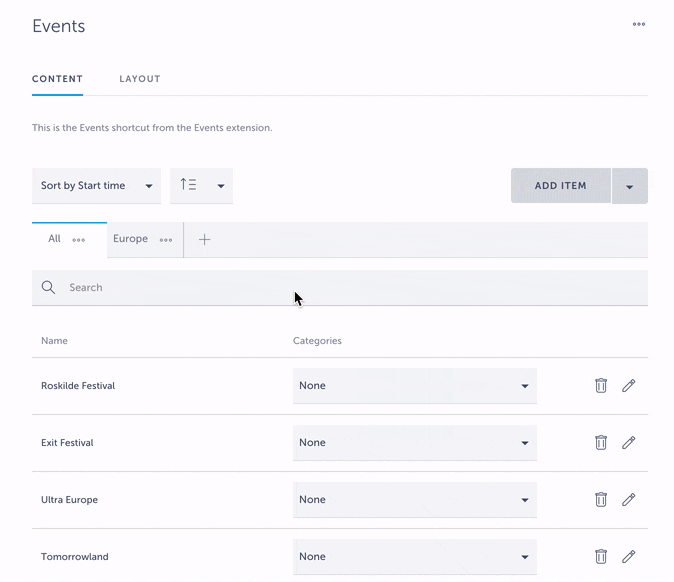Change sort order direction dropdown
The width and height of the screenshot is (674, 582).
coord(201,186)
